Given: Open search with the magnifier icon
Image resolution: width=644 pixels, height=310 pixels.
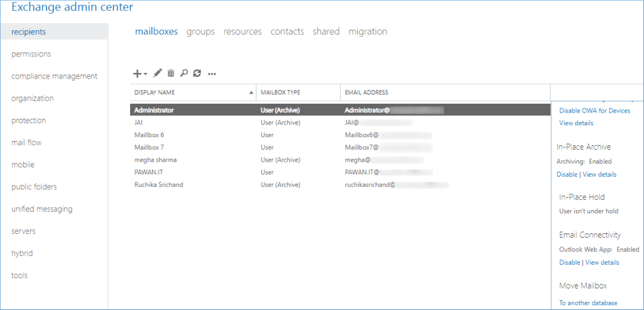Looking at the screenshot, I should [184, 74].
